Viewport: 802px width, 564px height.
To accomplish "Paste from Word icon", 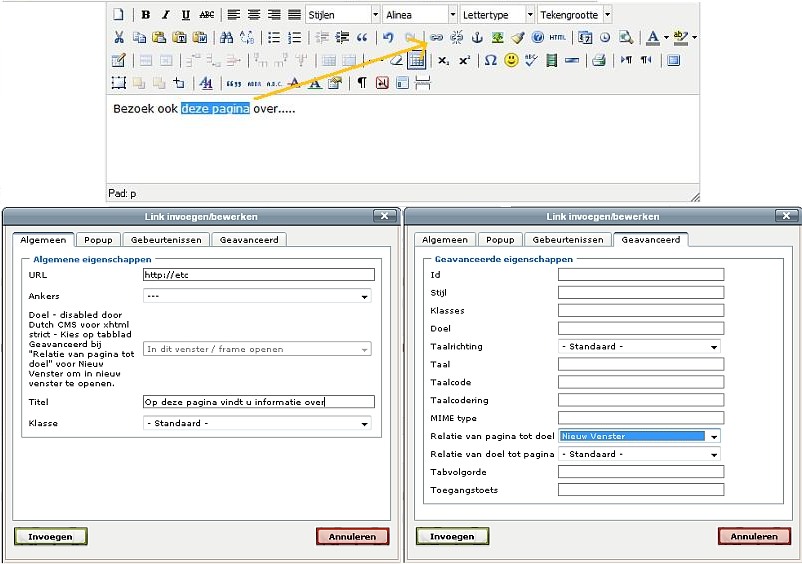I will point(199,37).
